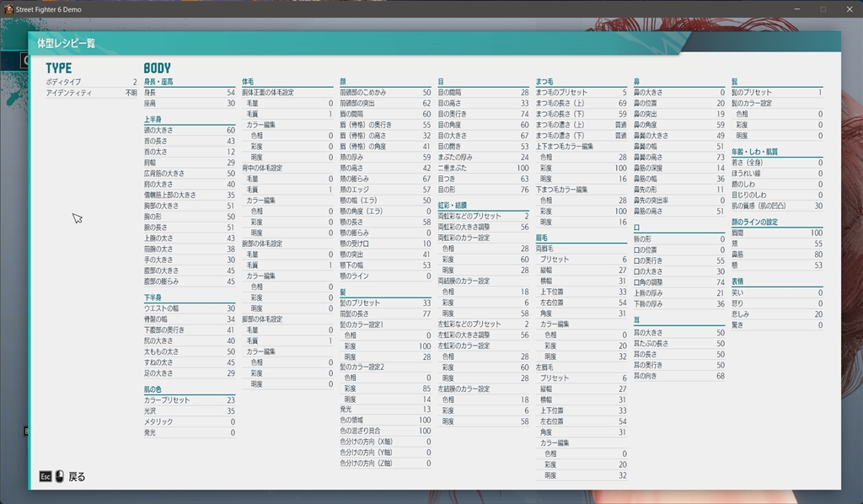Select the すねの太さ row
The width and height of the screenshot is (863, 504).
coord(190,362)
